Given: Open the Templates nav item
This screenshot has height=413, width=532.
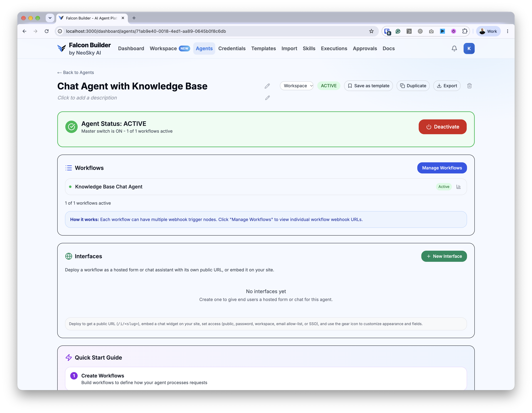Looking at the screenshot, I should tap(263, 48).
